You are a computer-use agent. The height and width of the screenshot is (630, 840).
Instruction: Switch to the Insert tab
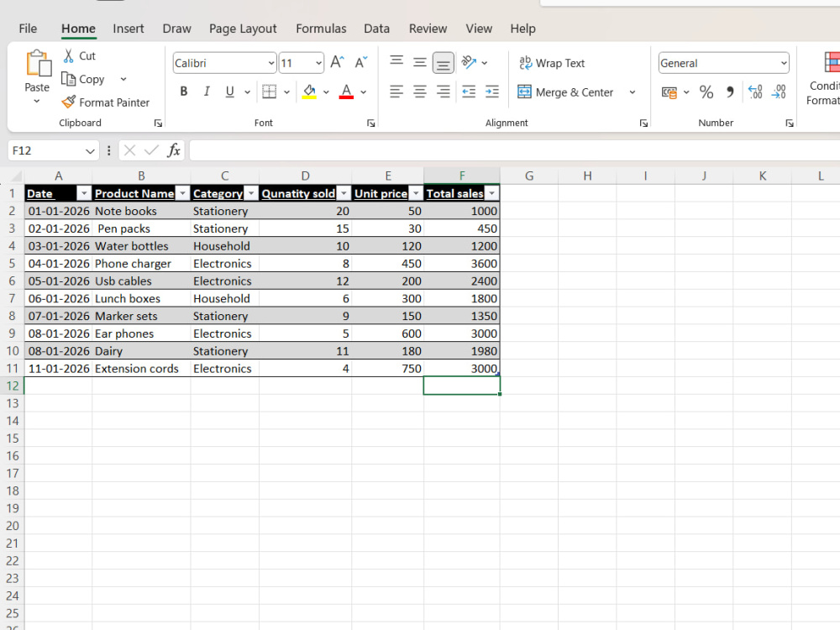(x=128, y=29)
